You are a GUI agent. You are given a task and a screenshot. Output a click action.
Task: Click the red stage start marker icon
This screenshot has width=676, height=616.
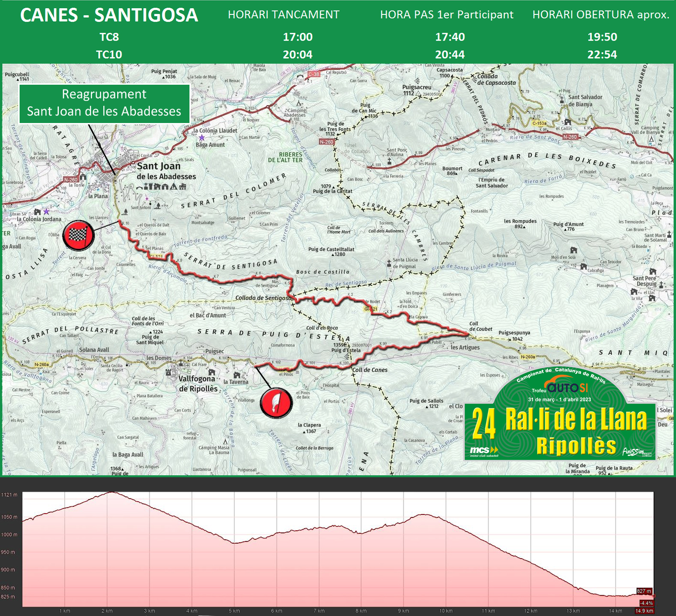tap(276, 403)
